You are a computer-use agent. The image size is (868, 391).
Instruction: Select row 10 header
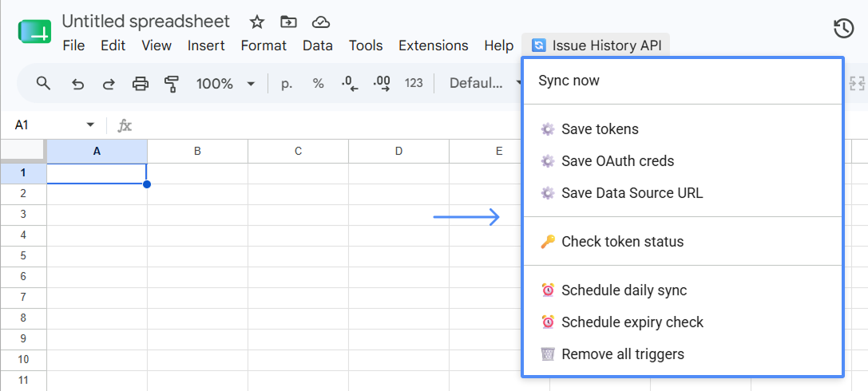coord(23,359)
